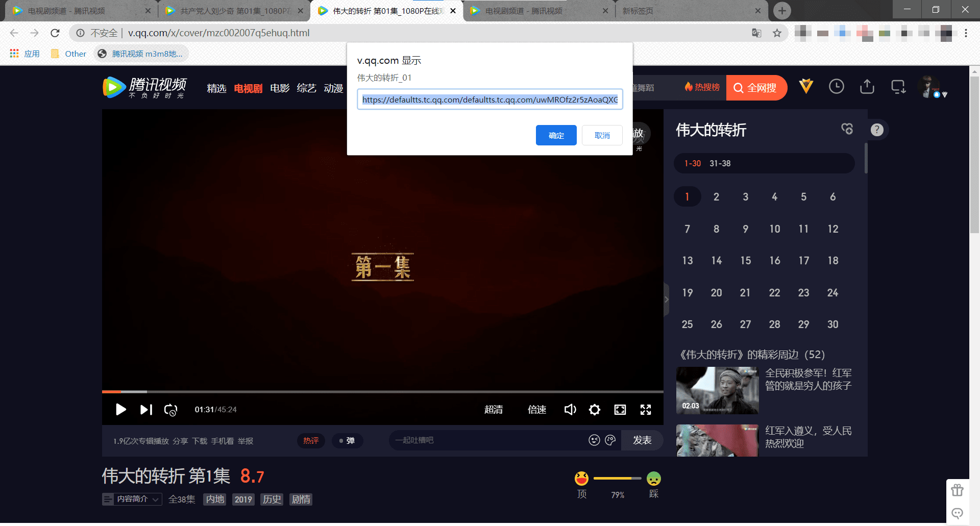Enter fullscreen mode icon in player
This screenshot has width=980, height=526.
(646, 410)
